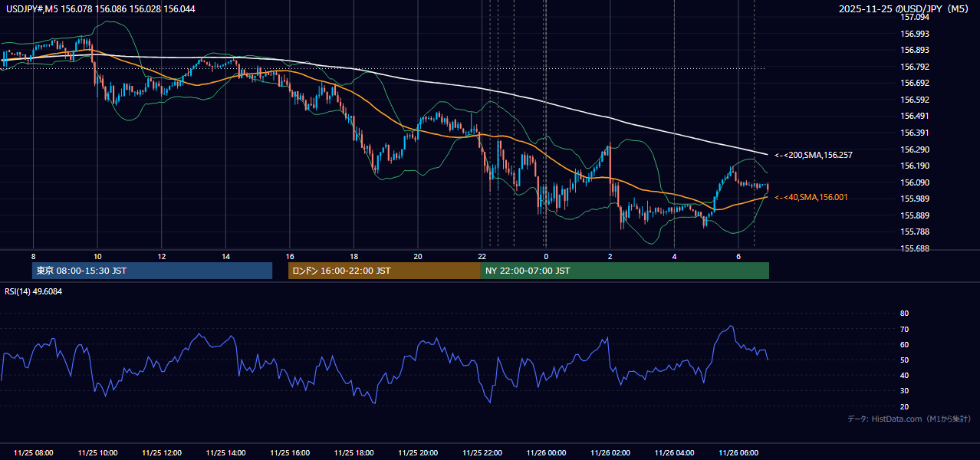Click the 11/25 22:00 time label
Screen dimensions: 980x460
tap(482, 453)
